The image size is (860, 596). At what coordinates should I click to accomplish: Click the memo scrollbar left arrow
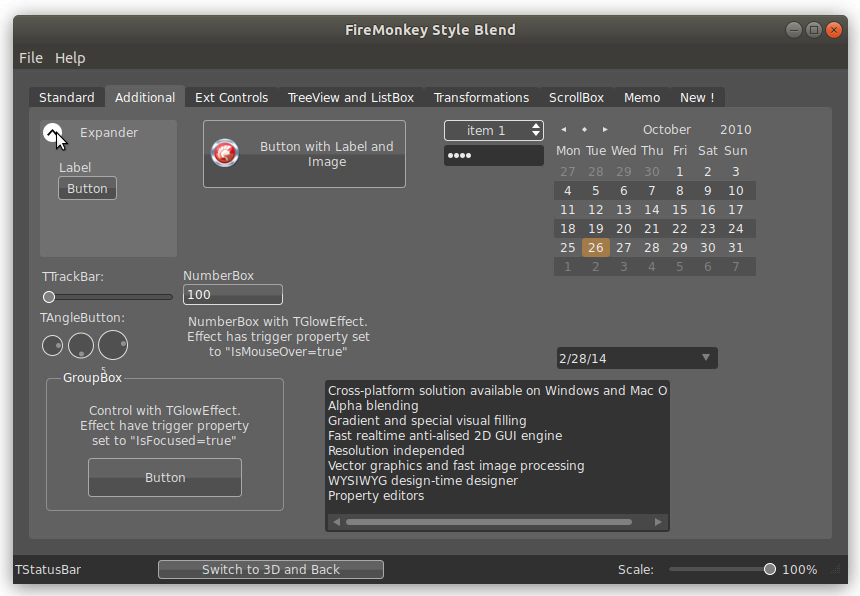tap(336, 522)
